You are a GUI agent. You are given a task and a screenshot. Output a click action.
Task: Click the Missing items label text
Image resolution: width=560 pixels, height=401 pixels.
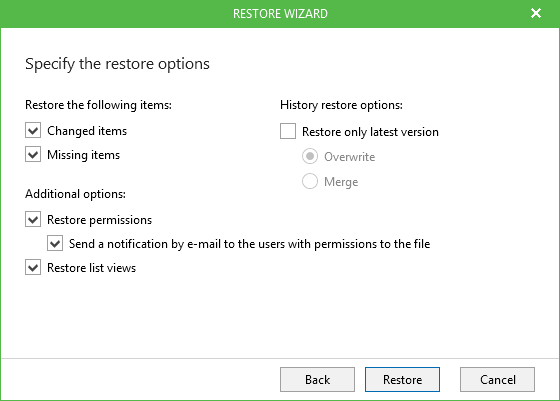coord(84,155)
